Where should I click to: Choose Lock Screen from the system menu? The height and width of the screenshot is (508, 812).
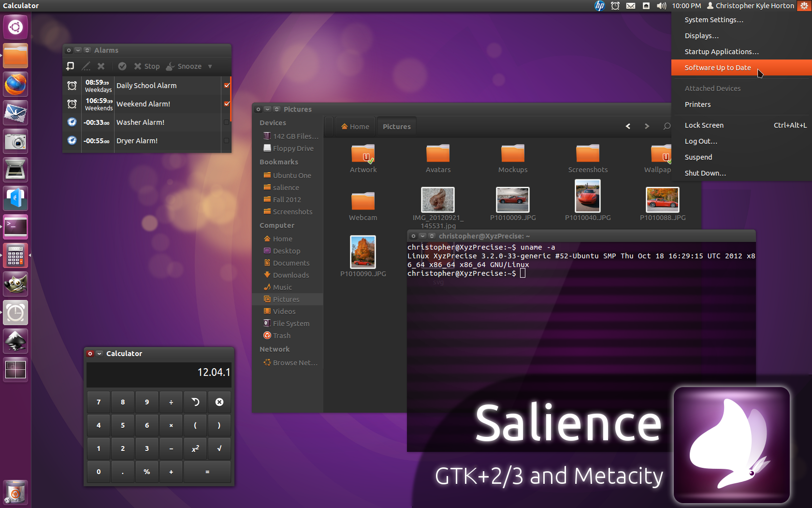pyautogui.click(x=741, y=125)
